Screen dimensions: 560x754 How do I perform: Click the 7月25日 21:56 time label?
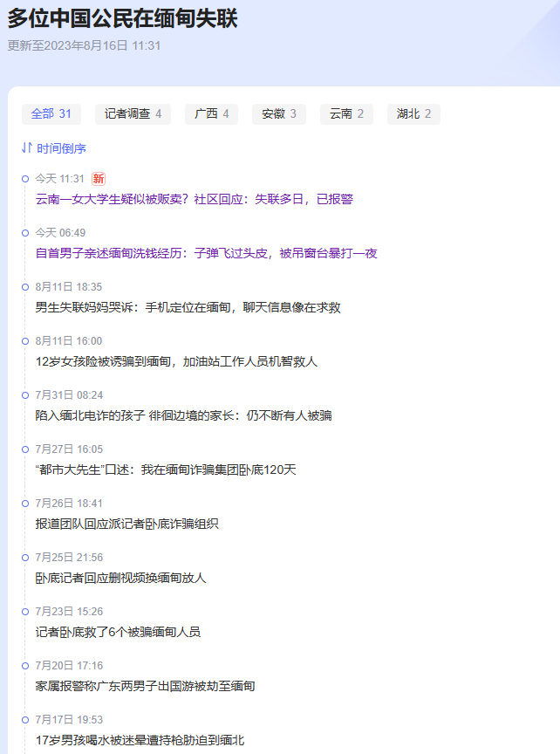click(x=69, y=558)
